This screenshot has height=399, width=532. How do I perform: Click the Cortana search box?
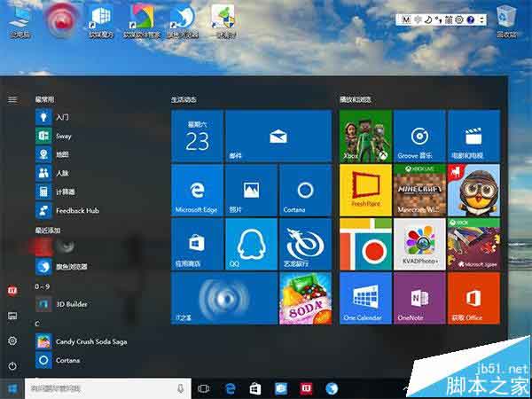point(108,388)
